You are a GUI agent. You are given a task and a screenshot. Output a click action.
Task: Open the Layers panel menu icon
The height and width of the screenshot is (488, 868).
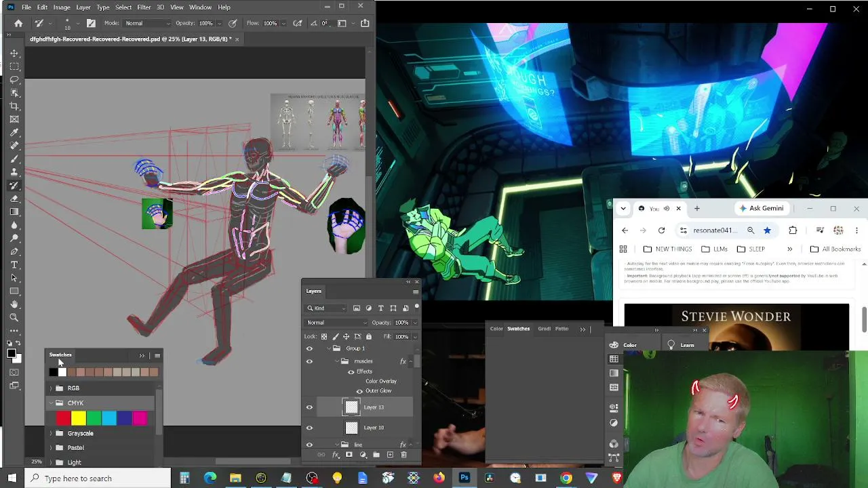pyautogui.click(x=416, y=291)
